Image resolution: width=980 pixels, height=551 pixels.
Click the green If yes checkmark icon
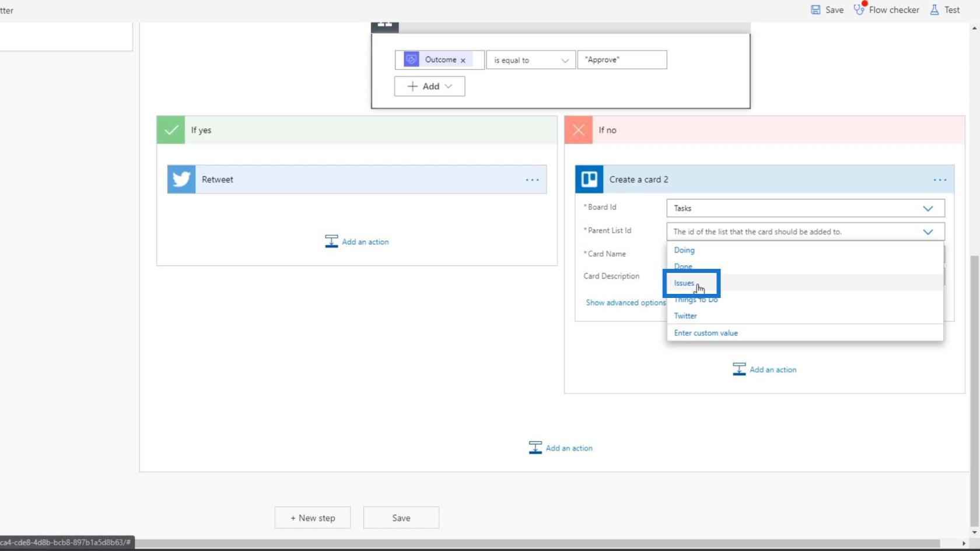pyautogui.click(x=171, y=130)
